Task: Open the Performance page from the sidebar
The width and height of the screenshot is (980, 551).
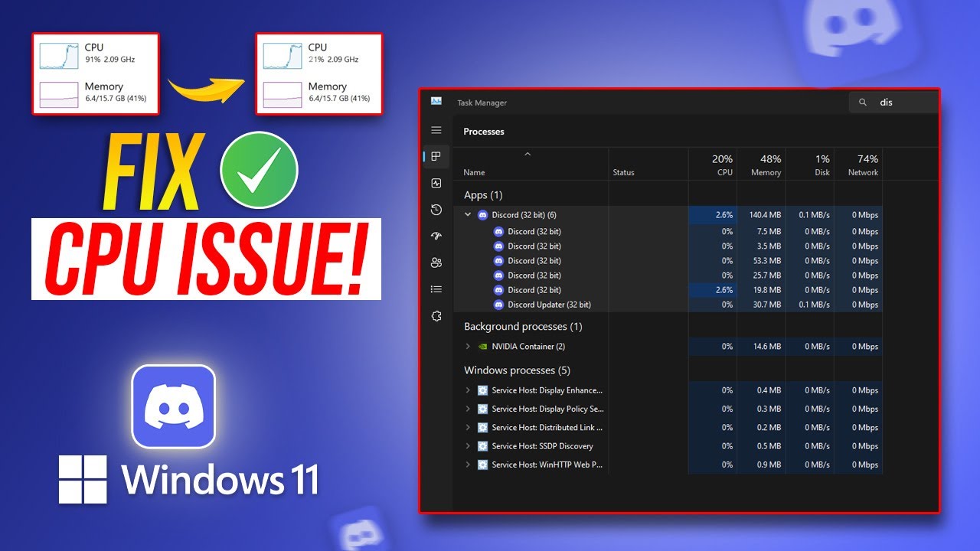Action: pyautogui.click(x=436, y=184)
